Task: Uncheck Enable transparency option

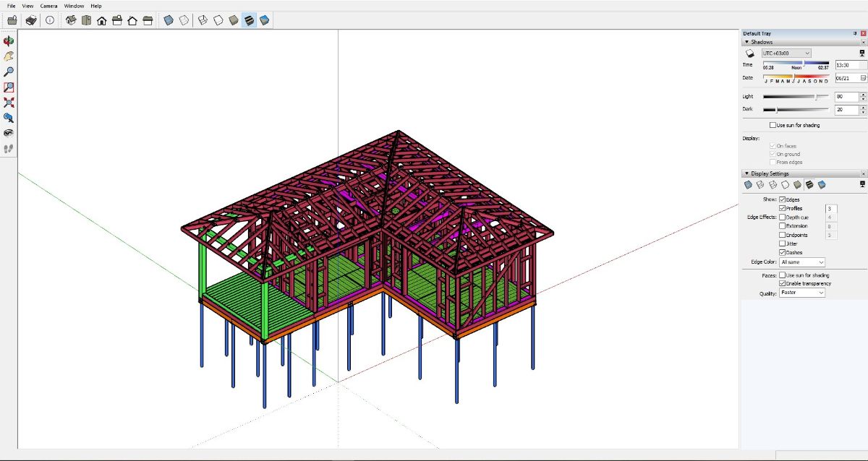Action: [782, 284]
